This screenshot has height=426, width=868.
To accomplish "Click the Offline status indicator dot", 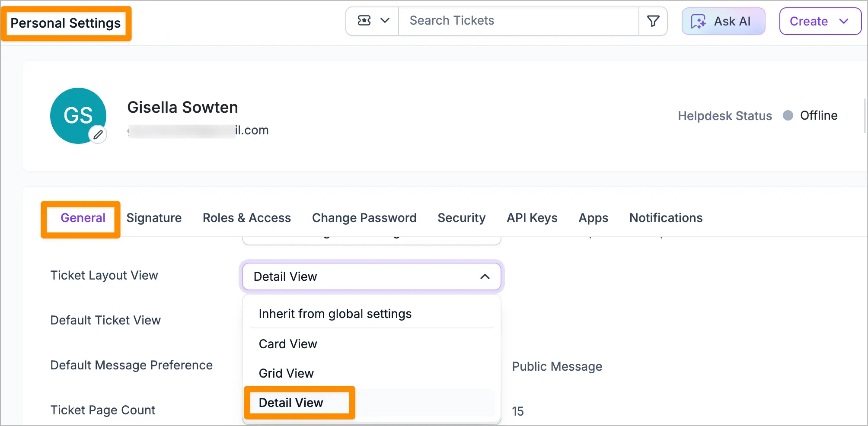I will click(x=788, y=115).
